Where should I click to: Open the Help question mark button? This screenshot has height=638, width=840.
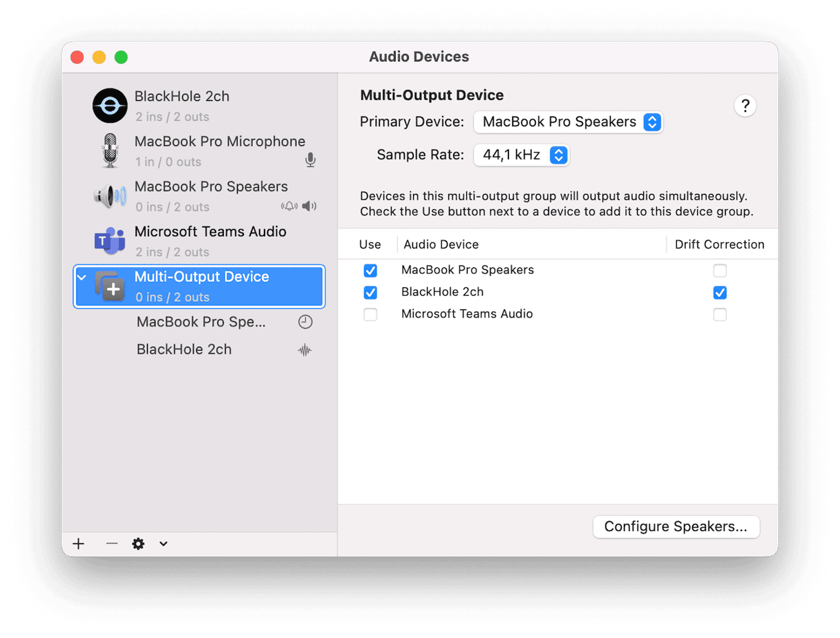745,106
